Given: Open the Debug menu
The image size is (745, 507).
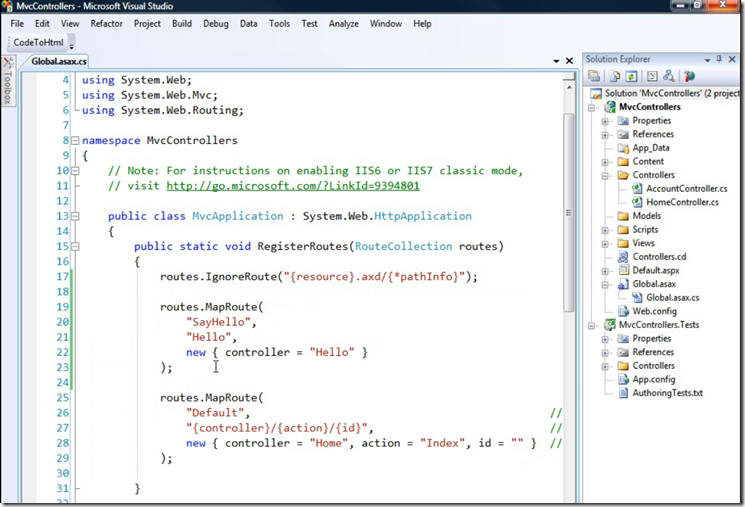Looking at the screenshot, I should point(216,23).
